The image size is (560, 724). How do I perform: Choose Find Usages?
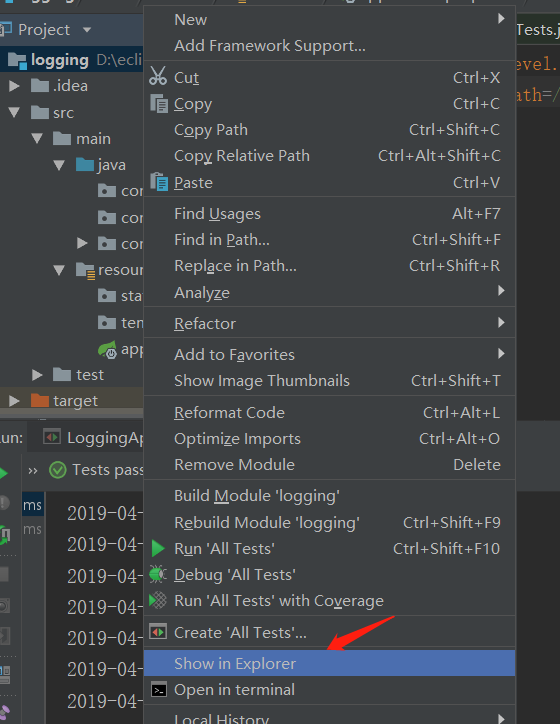[x=330, y=213]
